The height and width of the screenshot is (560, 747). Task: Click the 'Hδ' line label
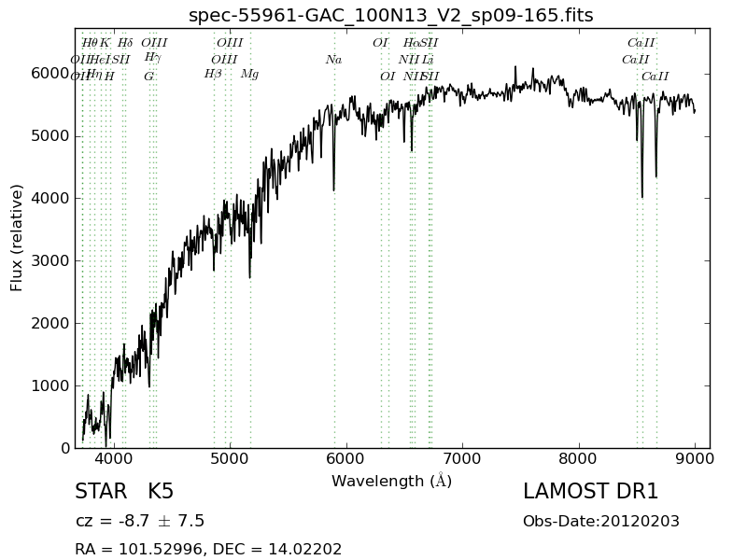(125, 43)
